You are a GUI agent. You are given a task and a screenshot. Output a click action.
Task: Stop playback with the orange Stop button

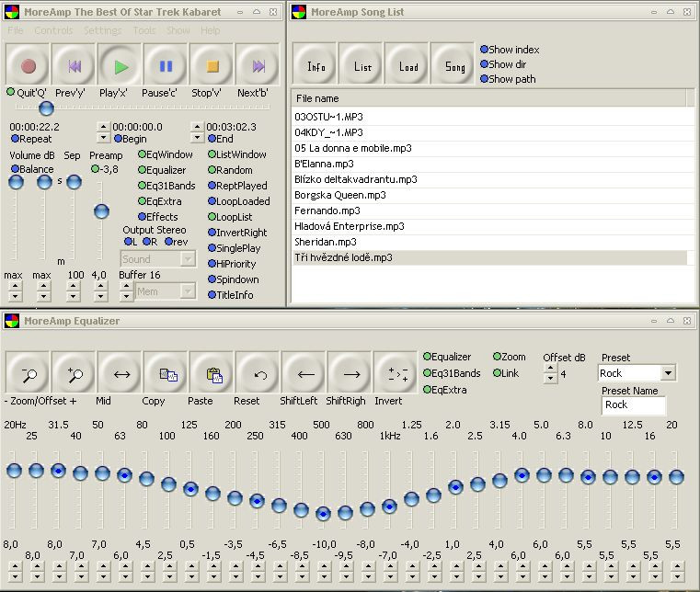click(x=212, y=66)
